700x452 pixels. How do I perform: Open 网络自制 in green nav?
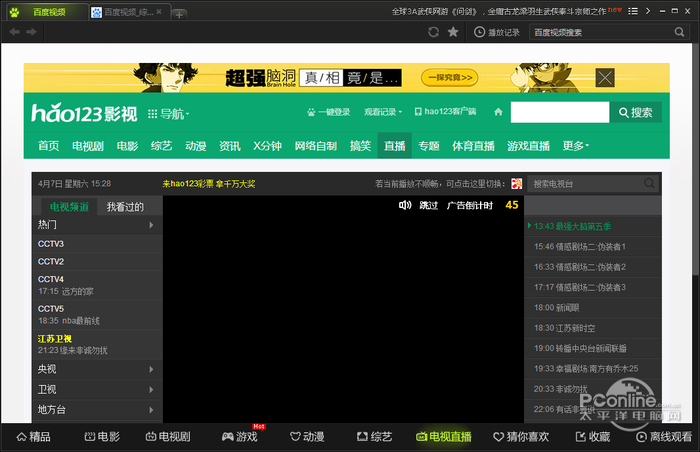[x=316, y=146]
